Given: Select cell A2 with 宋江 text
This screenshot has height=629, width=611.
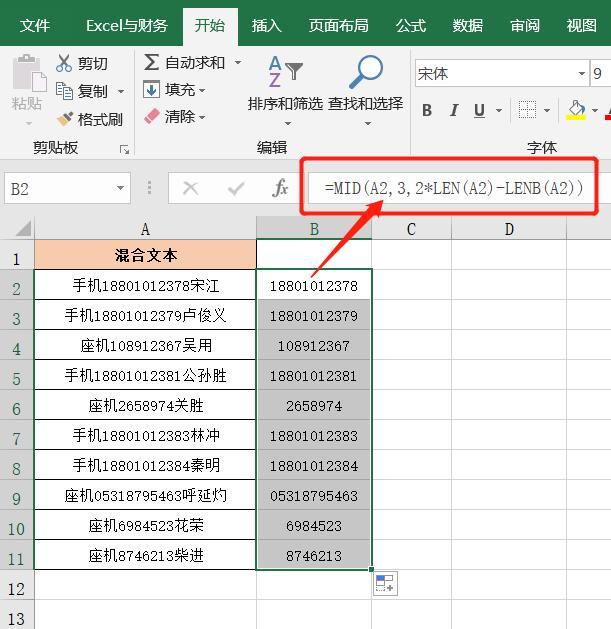Looking at the screenshot, I should [145, 286].
